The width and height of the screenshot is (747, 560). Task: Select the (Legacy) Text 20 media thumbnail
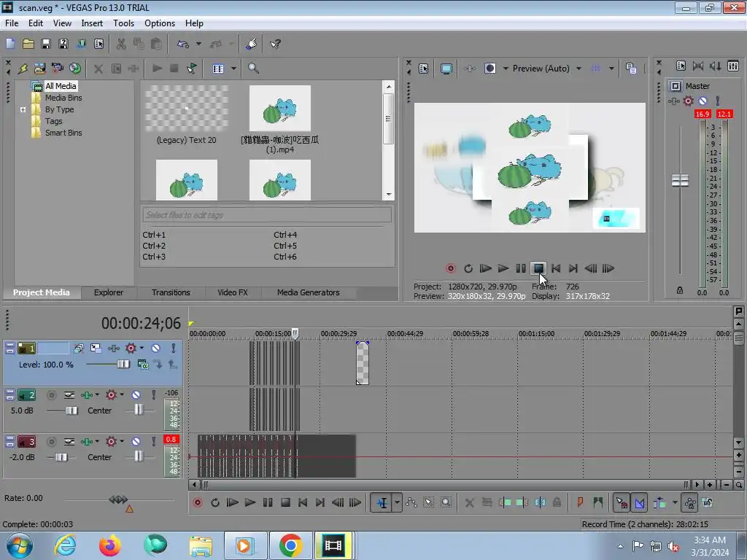click(x=186, y=109)
